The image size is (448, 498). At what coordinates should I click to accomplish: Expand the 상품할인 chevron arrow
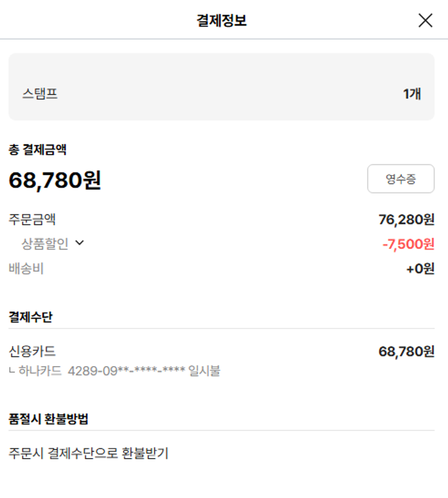79,243
